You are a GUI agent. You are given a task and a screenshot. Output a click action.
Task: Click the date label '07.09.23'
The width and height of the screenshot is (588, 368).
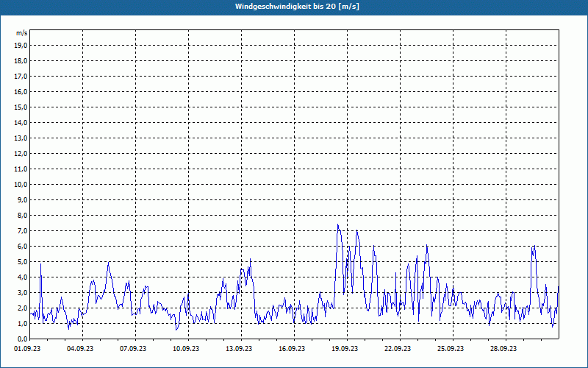pos(133,348)
